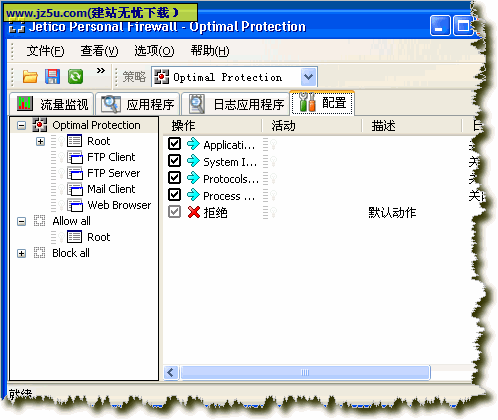The height and width of the screenshot is (420, 498).
Task: Uncheck the Applicati... rule checkbox
Action: 174,144
